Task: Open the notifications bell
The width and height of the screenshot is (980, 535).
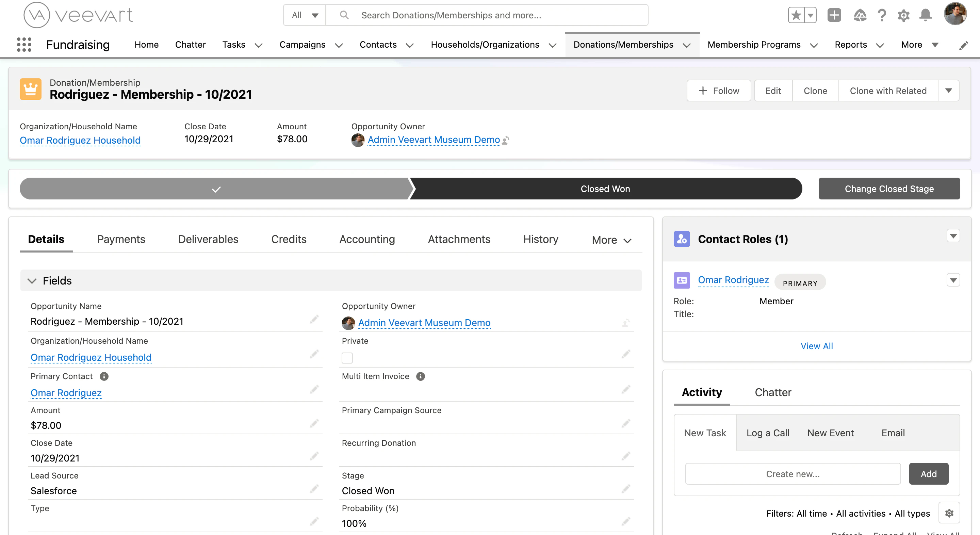Action: 925,15
